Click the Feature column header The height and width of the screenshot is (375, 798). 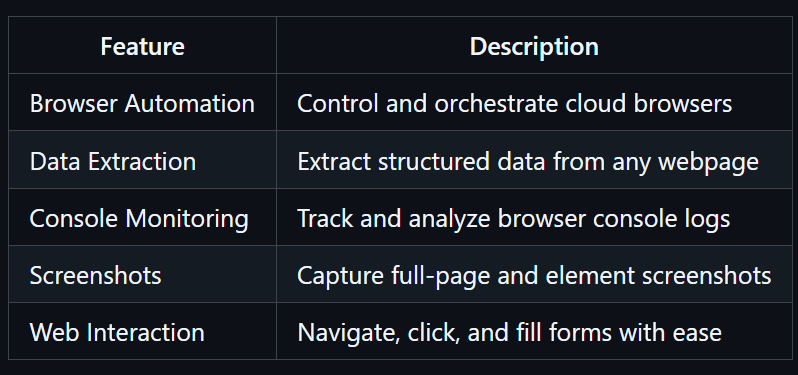pyautogui.click(x=142, y=45)
